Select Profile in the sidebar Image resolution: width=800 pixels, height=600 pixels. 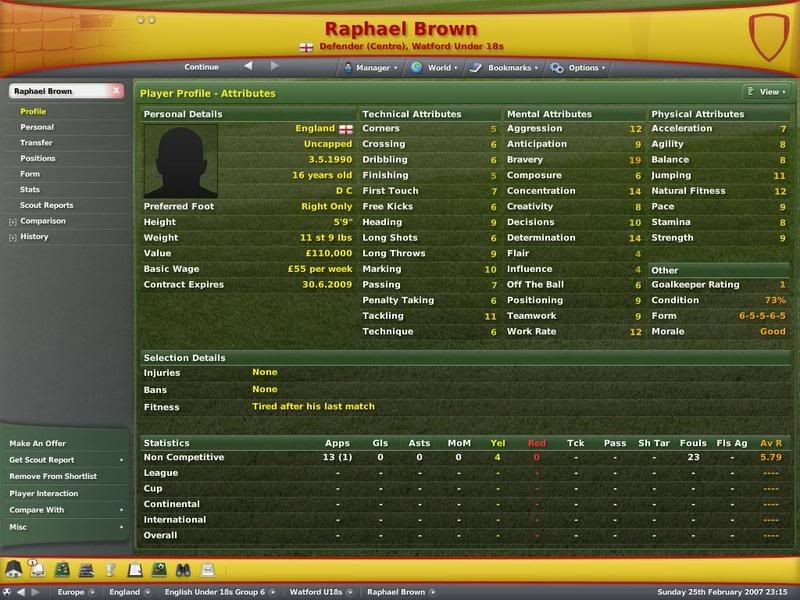pyautogui.click(x=33, y=111)
